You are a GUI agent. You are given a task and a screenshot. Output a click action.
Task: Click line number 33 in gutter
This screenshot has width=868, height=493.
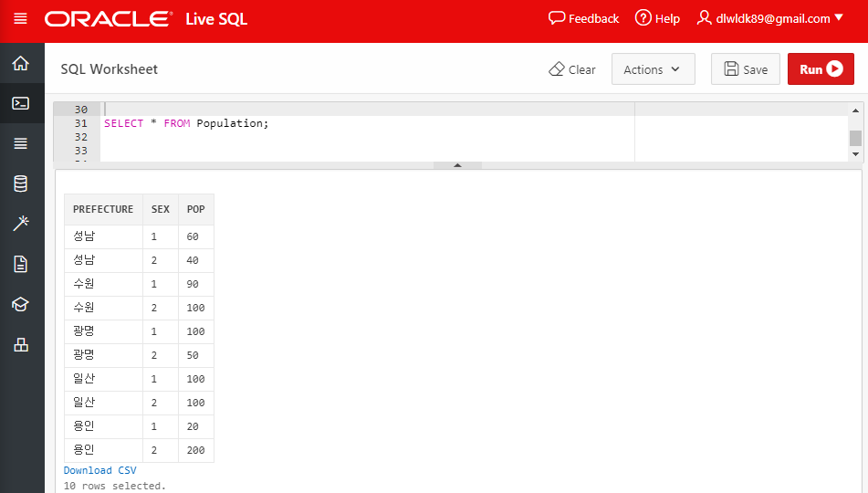point(81,151)
